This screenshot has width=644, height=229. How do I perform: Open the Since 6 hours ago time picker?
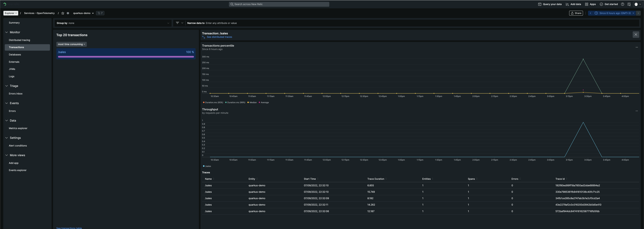point(615,13)
